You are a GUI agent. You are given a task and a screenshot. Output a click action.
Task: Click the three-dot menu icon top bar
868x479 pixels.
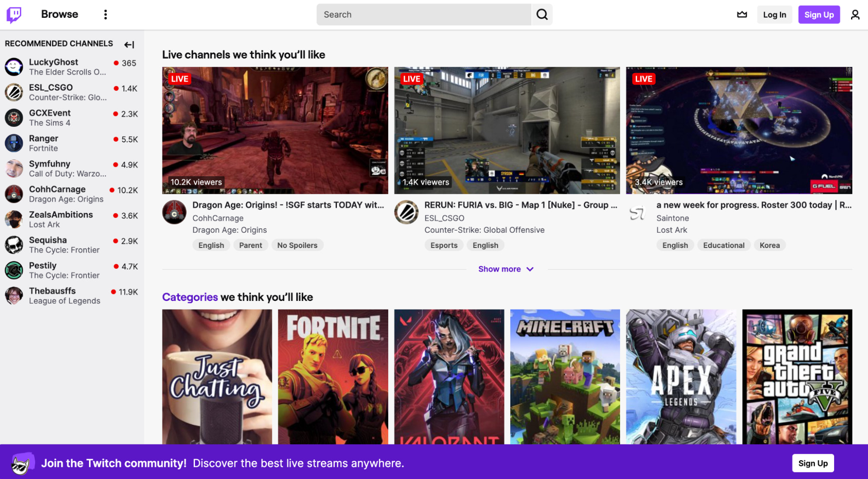pos(105,14)
